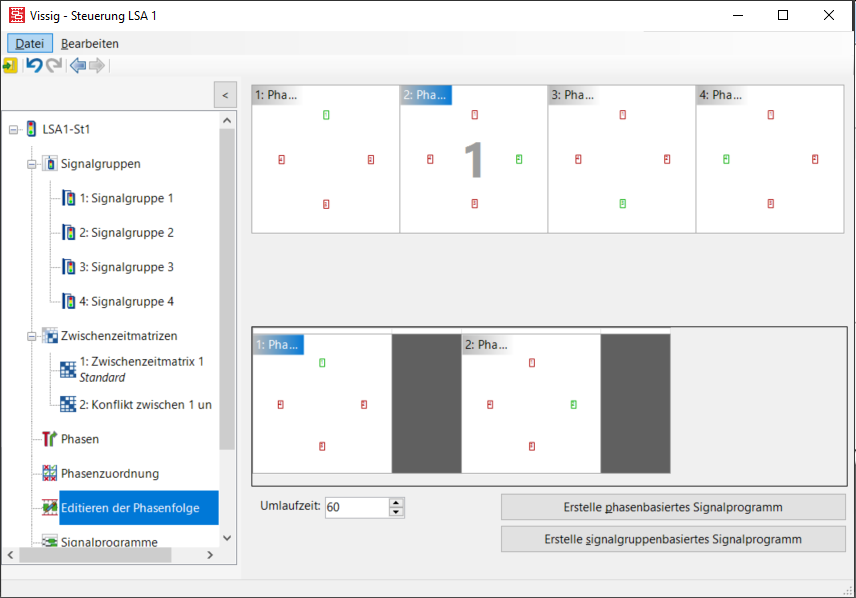Open the Bearbeiten menu

pos(90,43)
